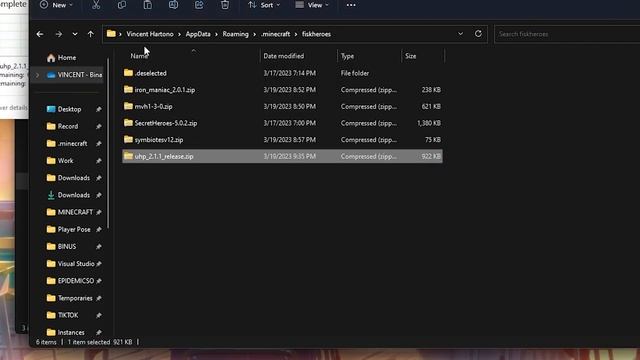
Task: Select mvh1-3-0.zip file
Action: pos(282,107)
